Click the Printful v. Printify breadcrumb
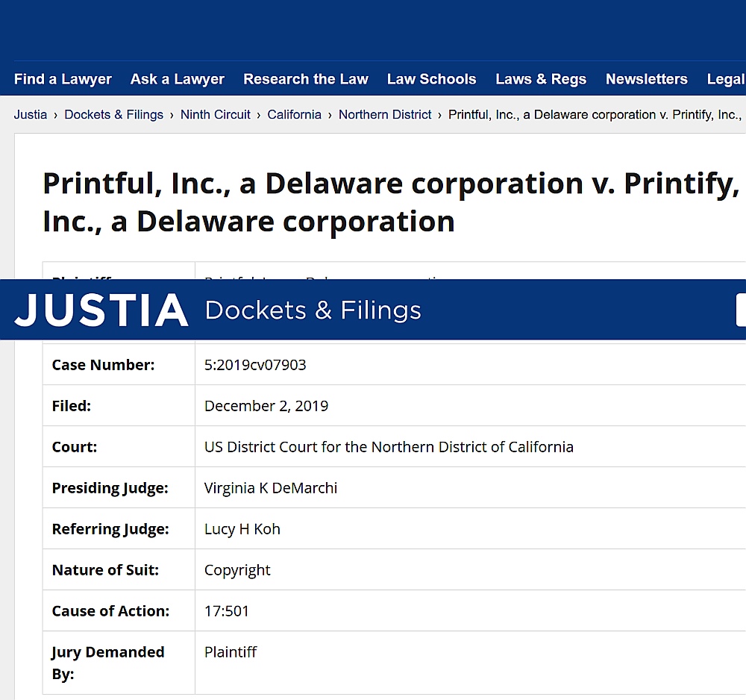This screenshot has height=700, width=746. tap(597, 115)
